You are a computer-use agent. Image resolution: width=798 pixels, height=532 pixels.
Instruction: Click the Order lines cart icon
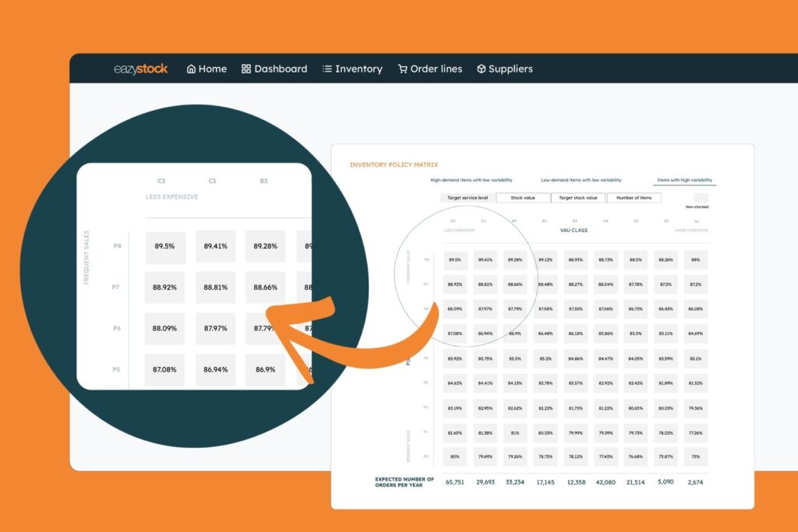pos(402,69)
